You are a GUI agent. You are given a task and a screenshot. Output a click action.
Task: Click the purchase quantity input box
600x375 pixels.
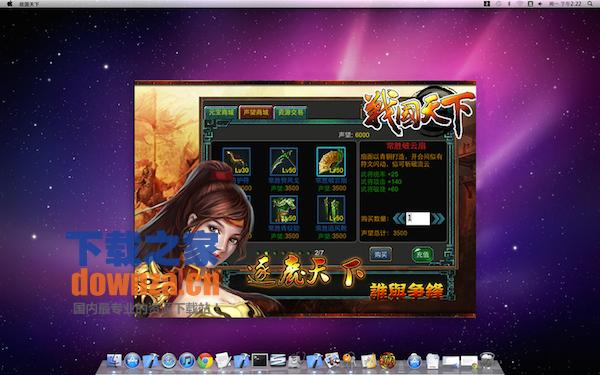pyautogui.click(x=417, y=218)
